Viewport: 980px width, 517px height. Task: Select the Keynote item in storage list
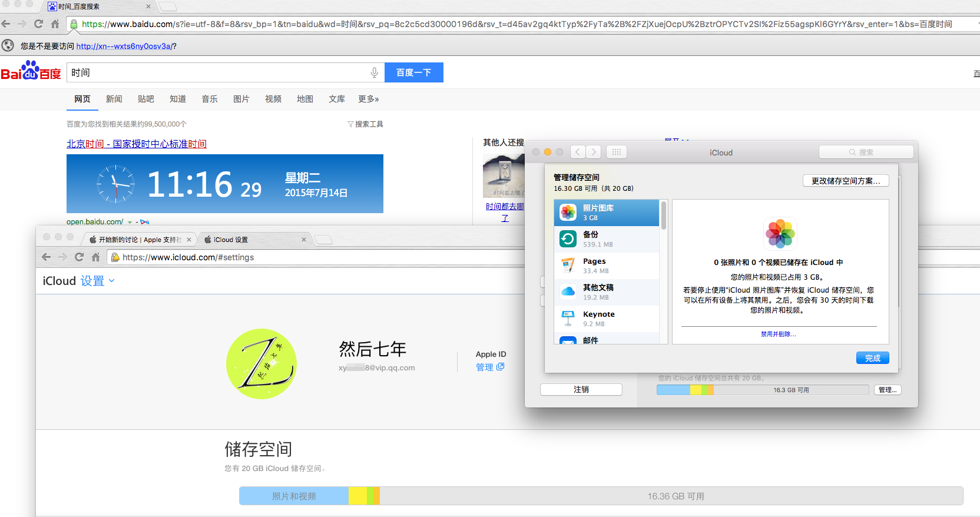coord(607,319)
